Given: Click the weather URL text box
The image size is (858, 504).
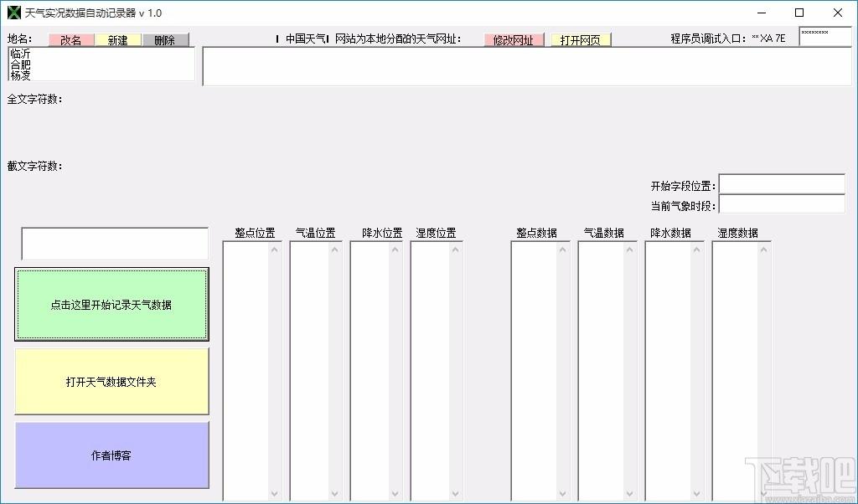Looking at the screenshot, I should point(527,66).
